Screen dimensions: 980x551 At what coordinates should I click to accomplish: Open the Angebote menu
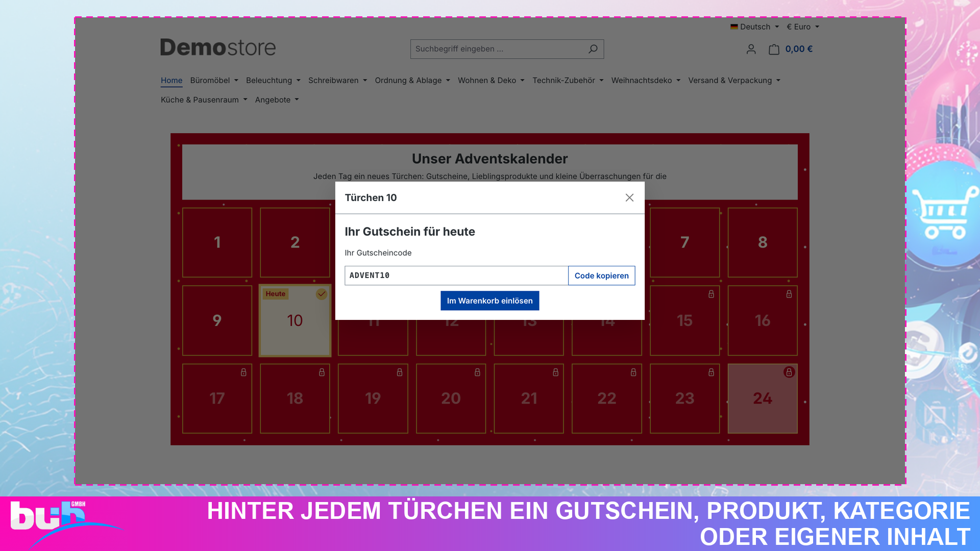pos(277,99)
